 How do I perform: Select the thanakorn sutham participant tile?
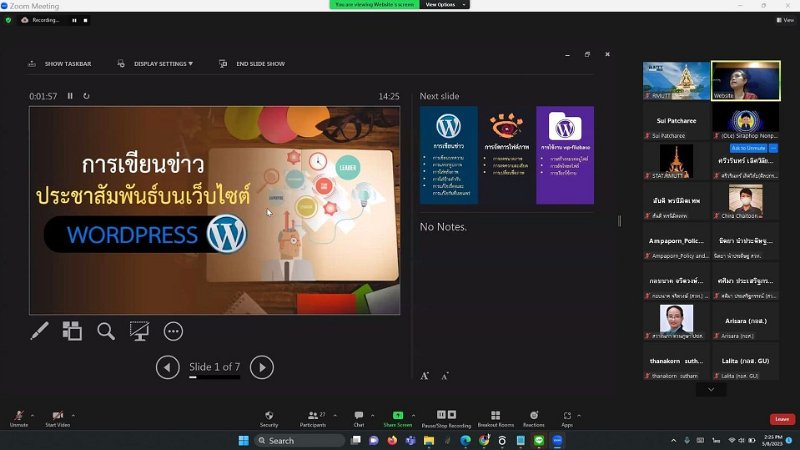pyautogui.click(x=676, y=361)
